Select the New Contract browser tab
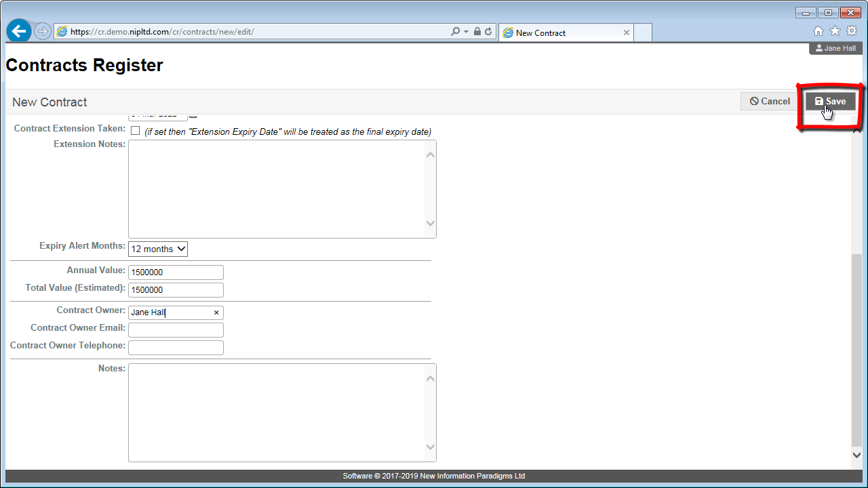The height and width of the screenshot is (488, 868). pyautogui.click(x=556, y=33)
